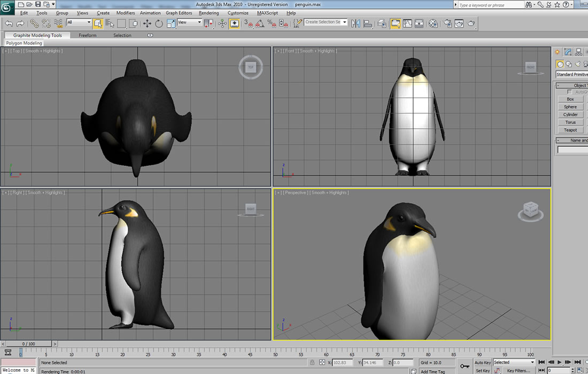
Task: Select the Rotate tool in main toolbar
Action: pyautogui.click(x=159, y=24)
